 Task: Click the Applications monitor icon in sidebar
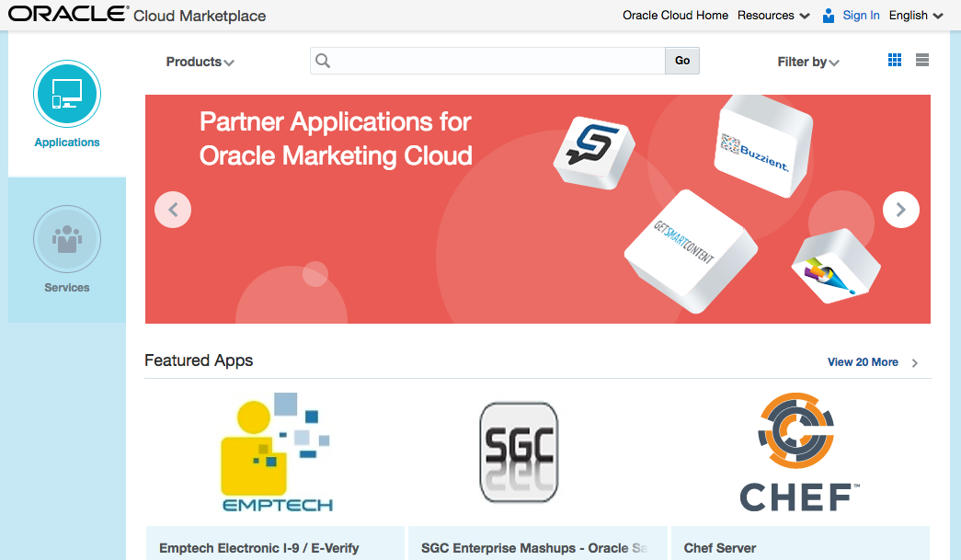[x=67, y=94]
